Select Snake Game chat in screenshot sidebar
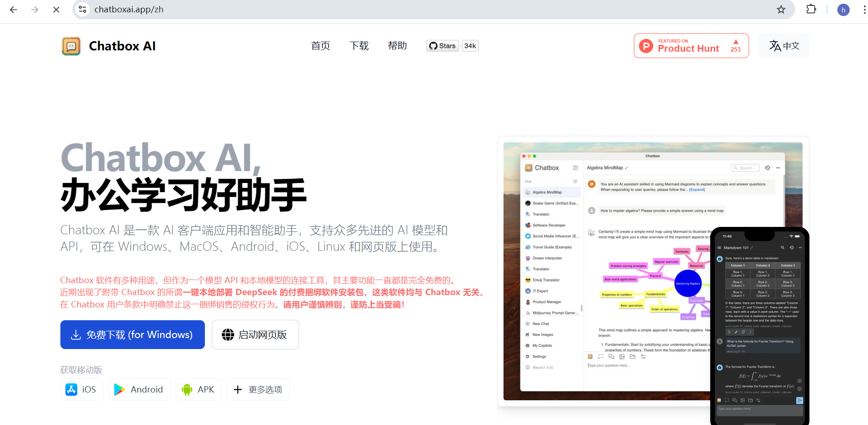Screen dimensions: 868x425 coord(552,203)
